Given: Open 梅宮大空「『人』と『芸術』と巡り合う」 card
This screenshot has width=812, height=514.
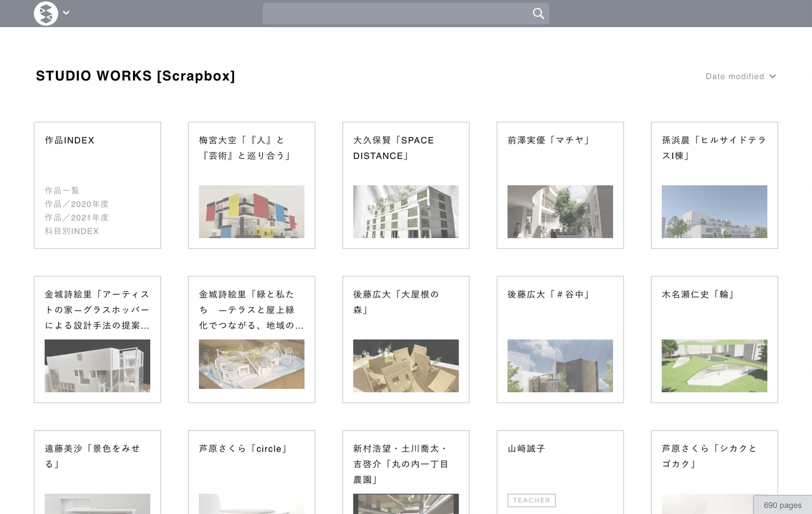Looking at the screenshot, I should [251, 185].
